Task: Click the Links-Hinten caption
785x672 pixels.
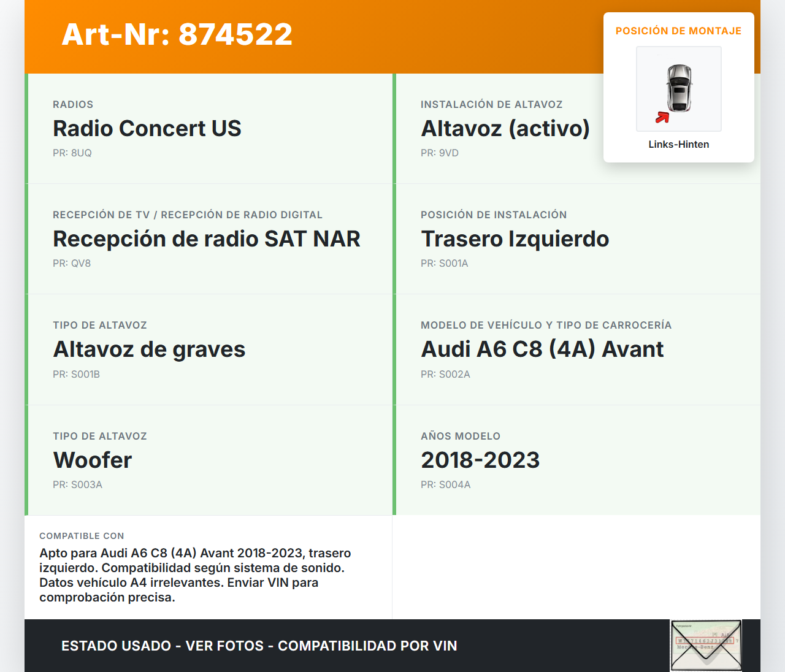Action: coord(679,145)
